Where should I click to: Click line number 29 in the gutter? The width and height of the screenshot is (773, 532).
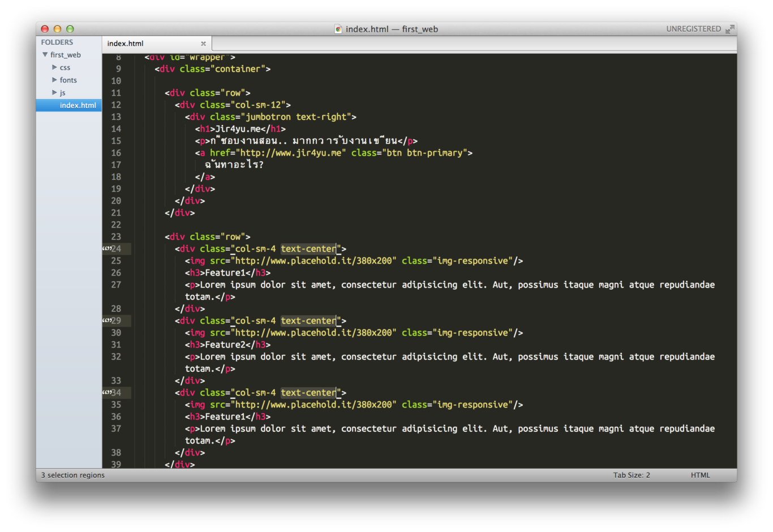point(116,321)
